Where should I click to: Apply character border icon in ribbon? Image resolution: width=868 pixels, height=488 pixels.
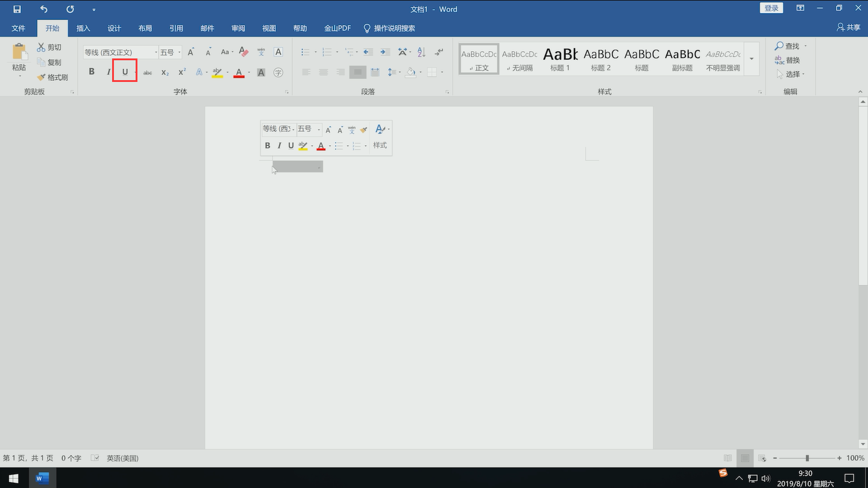click(278, 52)
